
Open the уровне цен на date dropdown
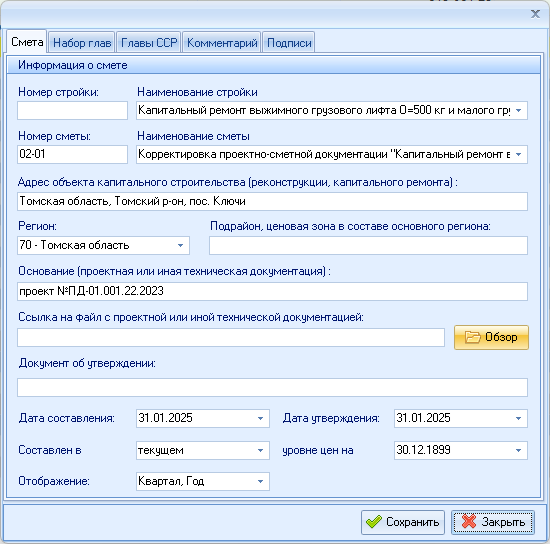[461, 450]
